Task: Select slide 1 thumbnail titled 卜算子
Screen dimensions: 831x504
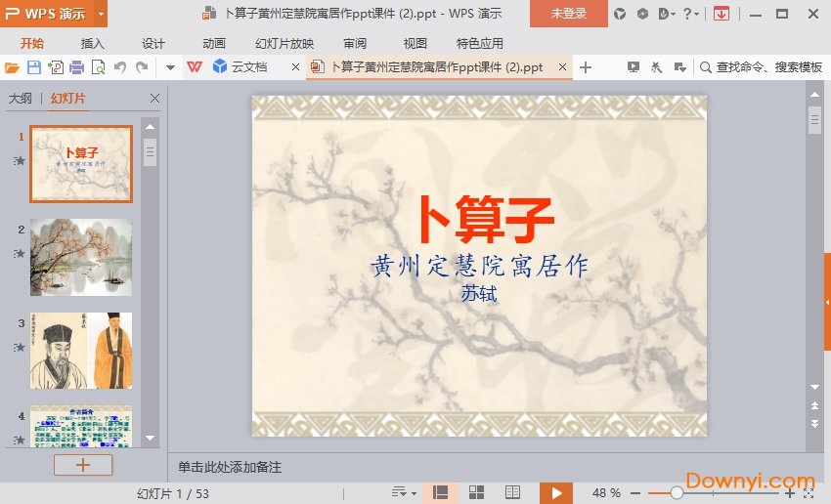Action: (x=81, y=164)
